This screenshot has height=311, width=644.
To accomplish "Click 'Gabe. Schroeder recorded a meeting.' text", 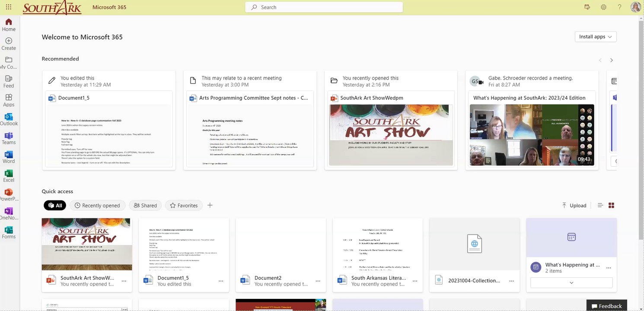I will pos(530,78).
